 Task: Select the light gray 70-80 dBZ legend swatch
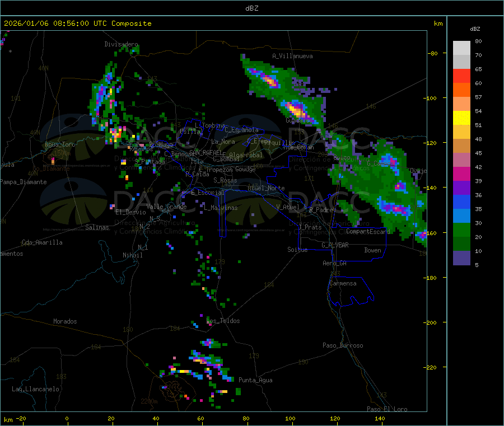point(461,48)
